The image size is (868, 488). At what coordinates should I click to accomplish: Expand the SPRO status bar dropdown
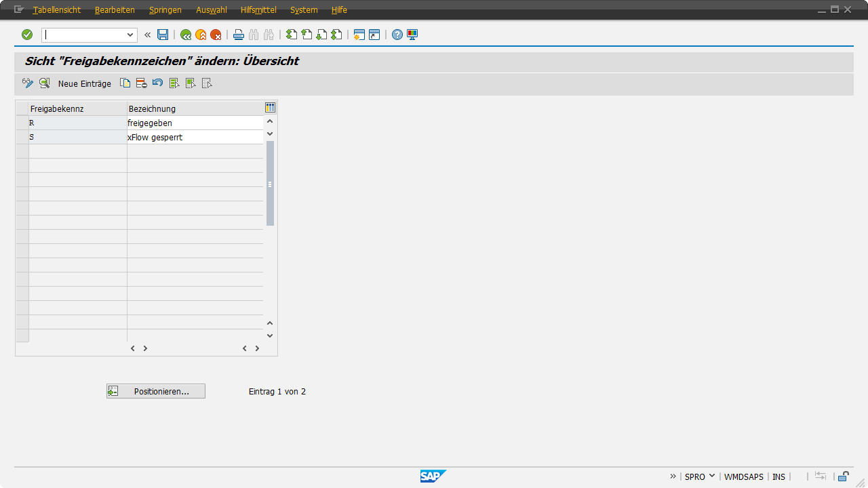712,476
